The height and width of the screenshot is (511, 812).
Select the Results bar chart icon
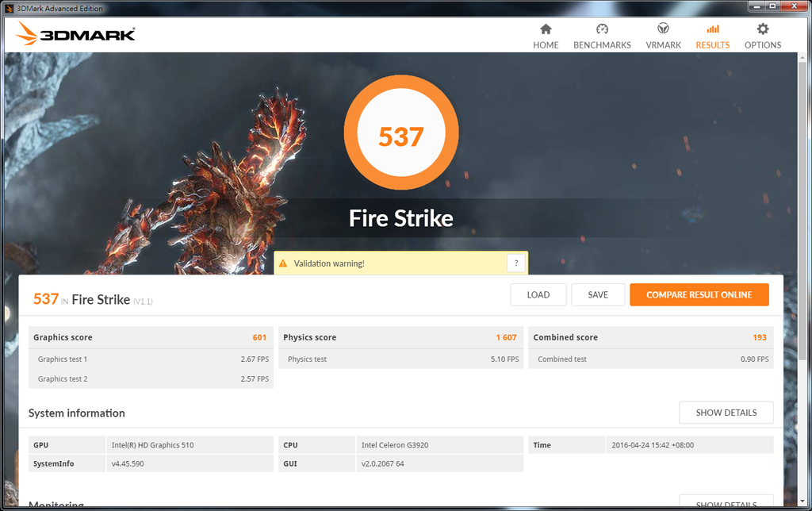pyautogui.click(x=712, y=29)
